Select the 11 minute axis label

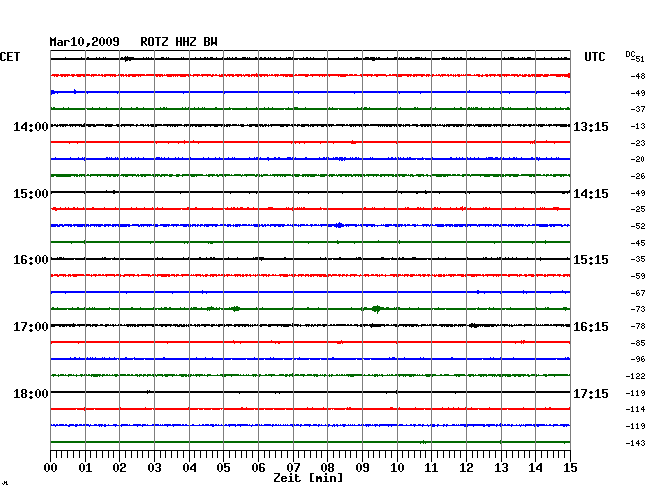point(431,467)
